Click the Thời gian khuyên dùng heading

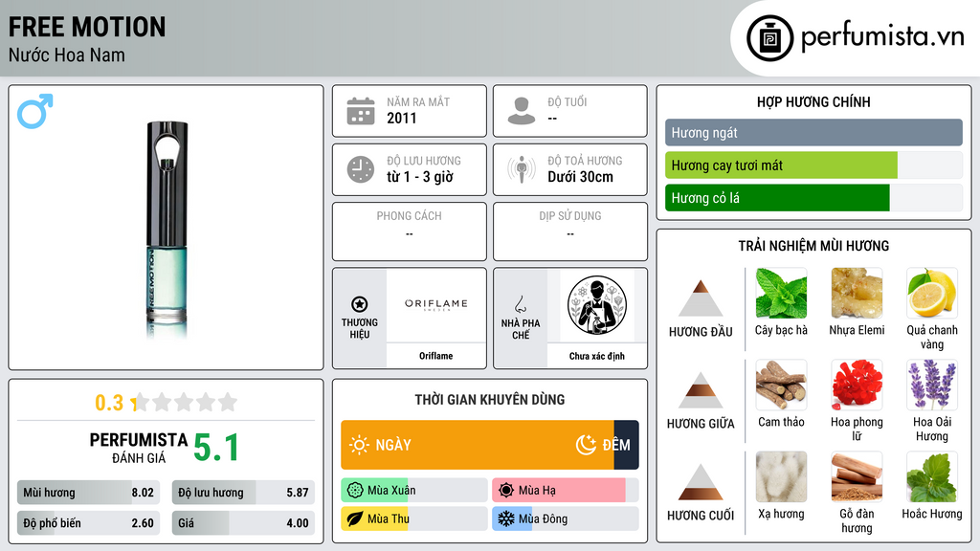click(490, 399)
